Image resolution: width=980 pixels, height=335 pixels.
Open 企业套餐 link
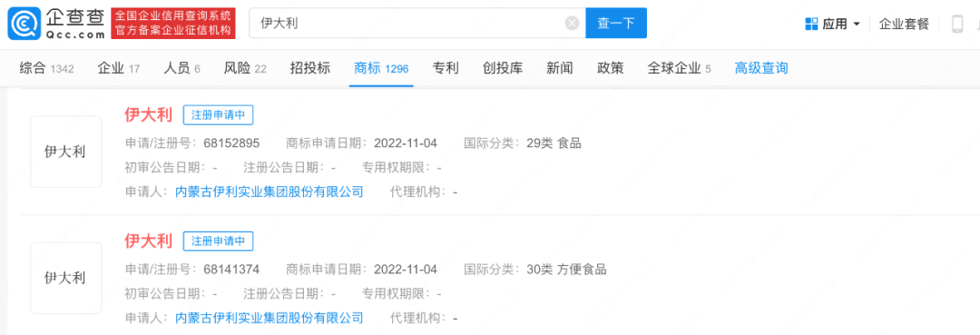point(904,25)
